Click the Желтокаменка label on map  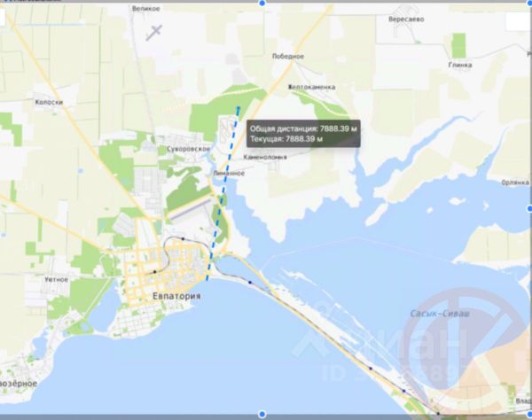(x=312, y=87)
